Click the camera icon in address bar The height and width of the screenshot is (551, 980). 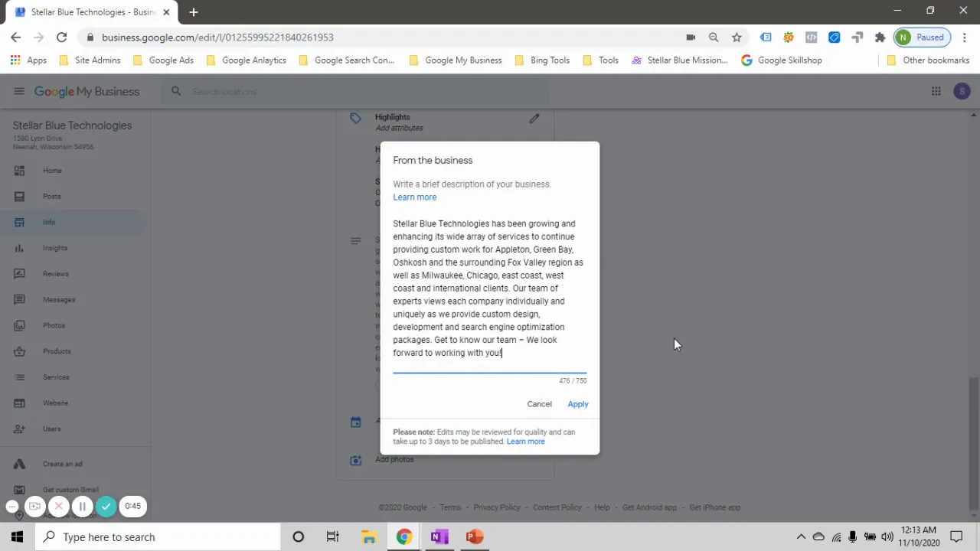pos(691,37)
